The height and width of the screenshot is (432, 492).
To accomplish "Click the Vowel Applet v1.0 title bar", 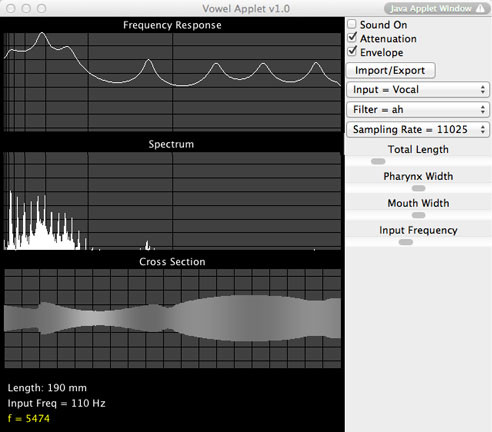I will pyautogui.click(x=246, y=8).
